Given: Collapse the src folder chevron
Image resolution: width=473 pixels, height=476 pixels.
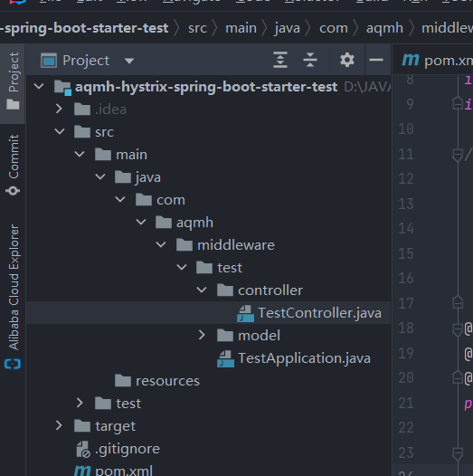Looking at the screenshot, I should coord(60,132).
